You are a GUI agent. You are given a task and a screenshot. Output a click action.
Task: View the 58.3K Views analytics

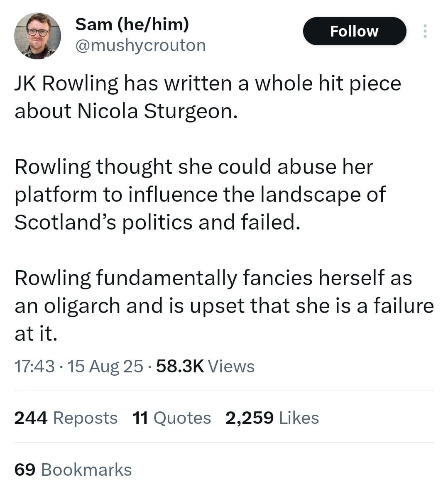(x=206, y=366)
